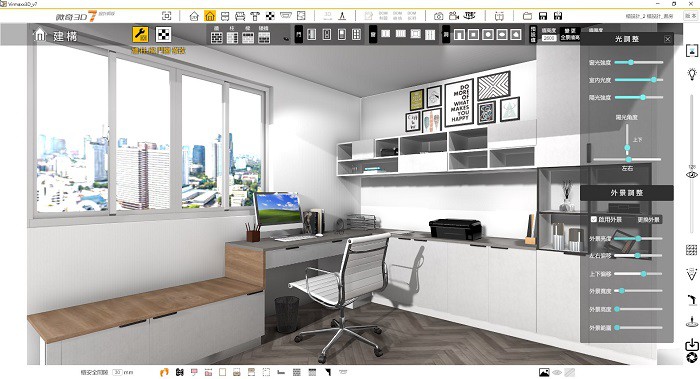Open the sofa furniture icon
The width and height of the screenshot is (700, 379).
coord(240,17)
